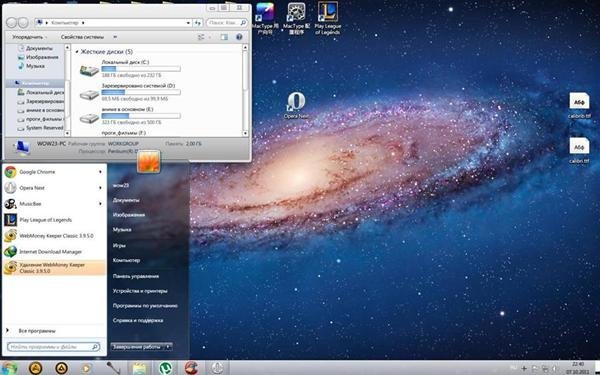Click down arrow of drive list scrollbar
600x375 pixels.
point(245,133)
